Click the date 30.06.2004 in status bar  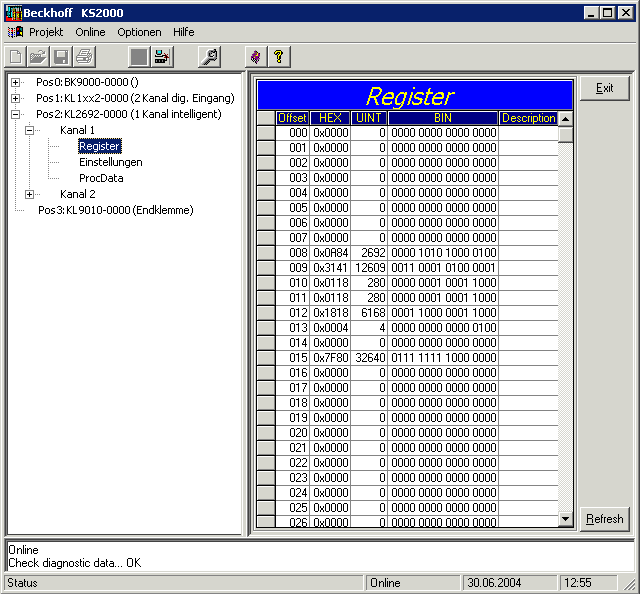point(509,583)
